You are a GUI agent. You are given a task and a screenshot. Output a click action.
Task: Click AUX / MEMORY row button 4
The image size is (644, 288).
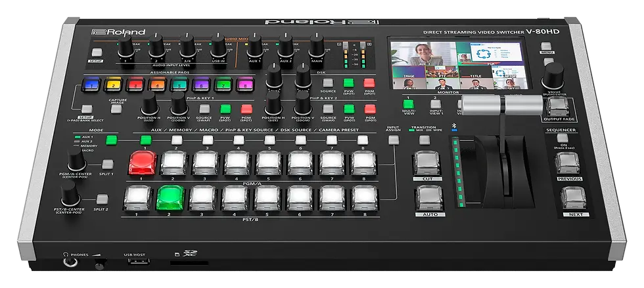pyautogui.click(x=238, y=140)
